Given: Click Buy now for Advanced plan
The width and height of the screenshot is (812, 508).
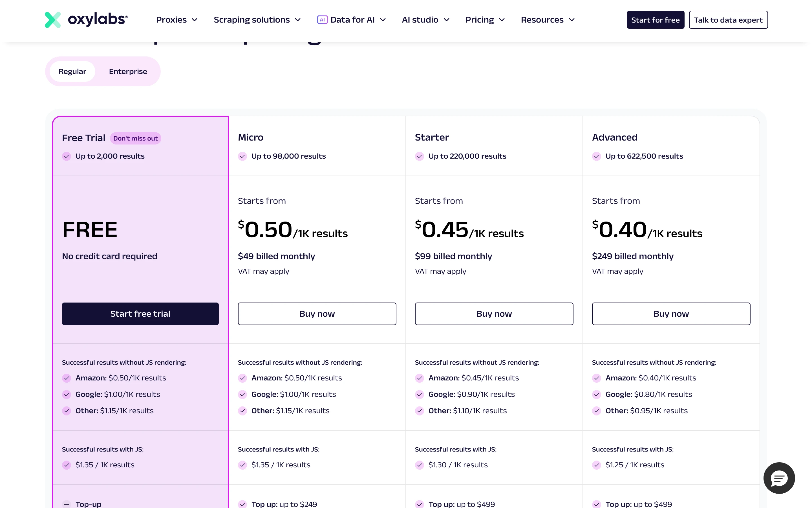Looking at the screenshot, I should coord(671,314).
